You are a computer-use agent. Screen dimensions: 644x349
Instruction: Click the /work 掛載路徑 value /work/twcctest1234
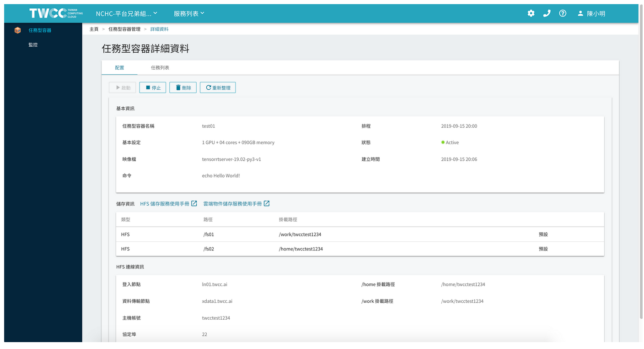[462, 301]
